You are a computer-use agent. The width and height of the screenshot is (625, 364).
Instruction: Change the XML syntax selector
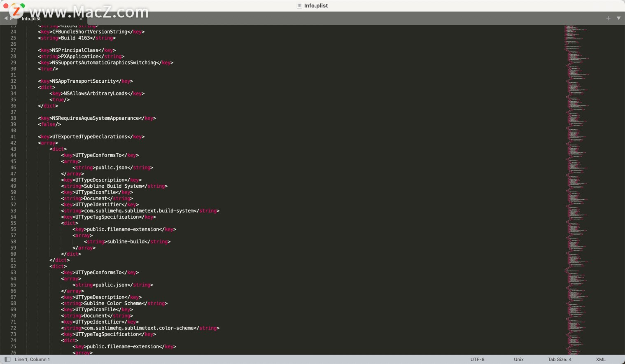[x=601, y=359]
